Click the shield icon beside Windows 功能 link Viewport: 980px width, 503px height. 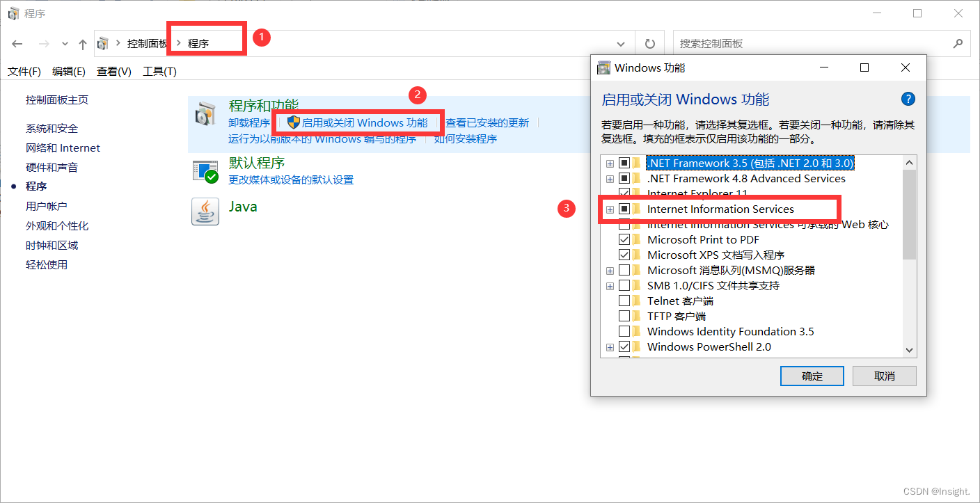pos(294,122)
